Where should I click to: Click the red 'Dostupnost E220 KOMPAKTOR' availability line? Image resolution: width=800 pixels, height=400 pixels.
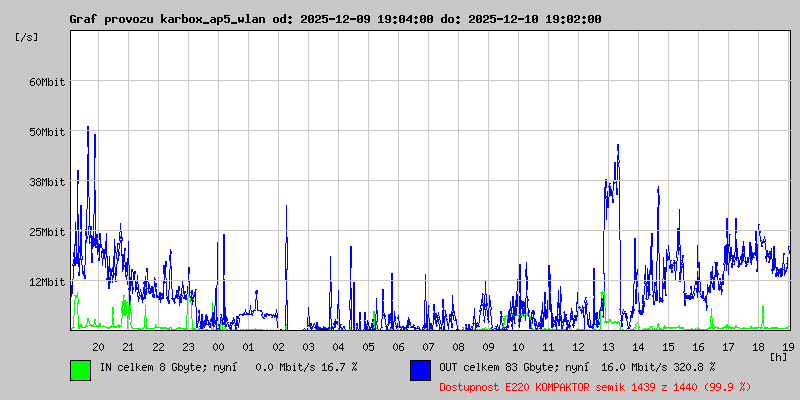click(x=595, y=387)
